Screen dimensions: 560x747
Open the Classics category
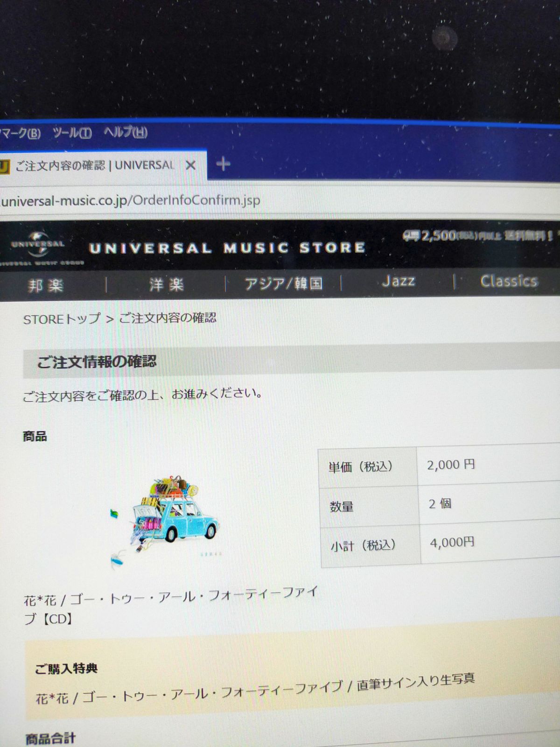[x=509, y=281]
